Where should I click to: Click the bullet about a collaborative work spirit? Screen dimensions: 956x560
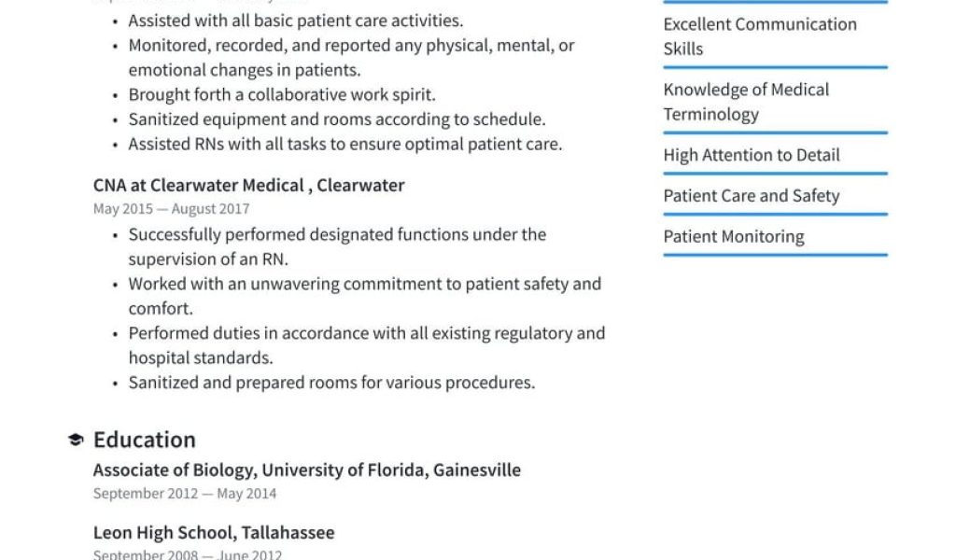click(x=282, y=94)
